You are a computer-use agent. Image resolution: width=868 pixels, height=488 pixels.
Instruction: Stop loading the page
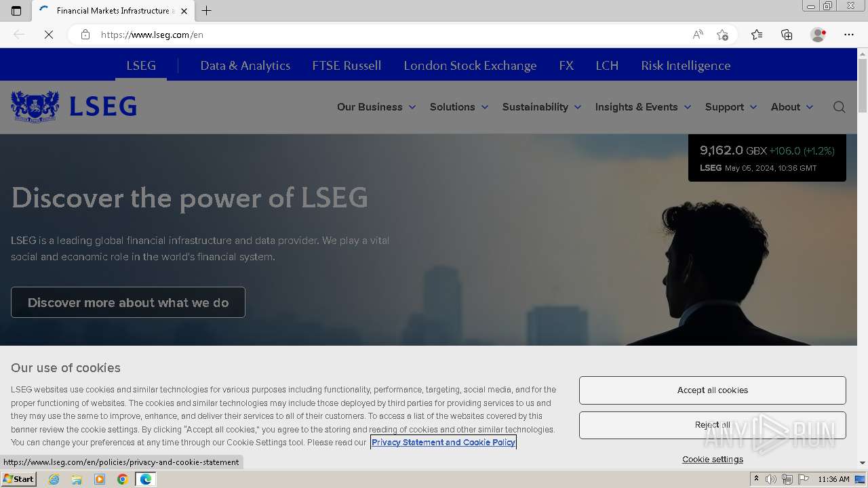49,35
